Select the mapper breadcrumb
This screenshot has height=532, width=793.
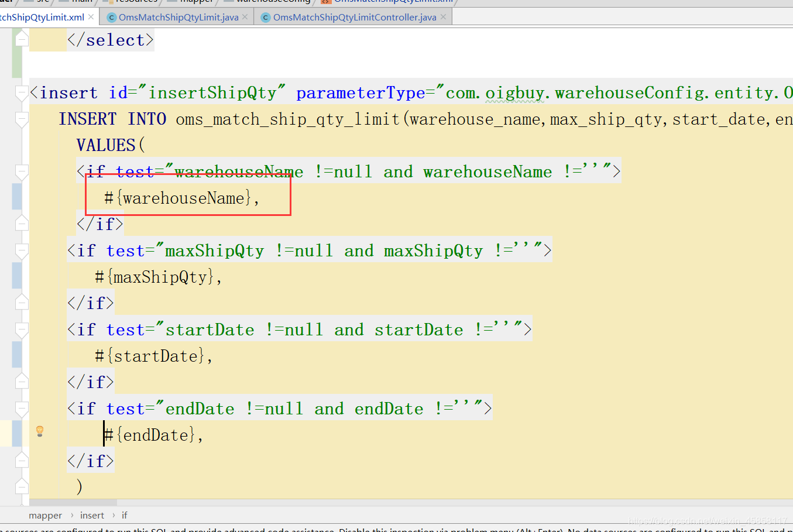[x=45, y=516]
